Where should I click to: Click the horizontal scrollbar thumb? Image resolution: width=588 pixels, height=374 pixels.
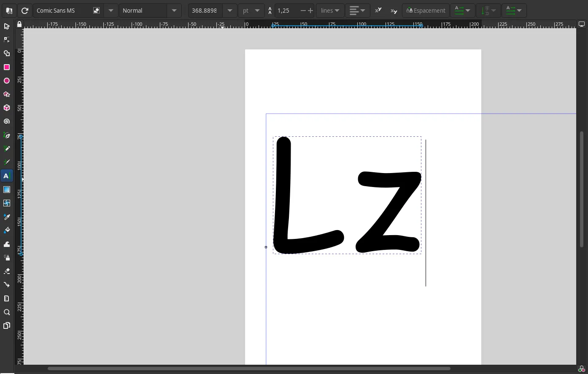tap(249, 369)
